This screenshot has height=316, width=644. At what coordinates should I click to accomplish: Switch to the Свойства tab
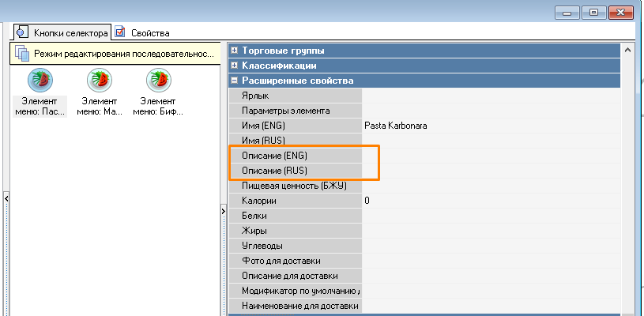point(142,32)
